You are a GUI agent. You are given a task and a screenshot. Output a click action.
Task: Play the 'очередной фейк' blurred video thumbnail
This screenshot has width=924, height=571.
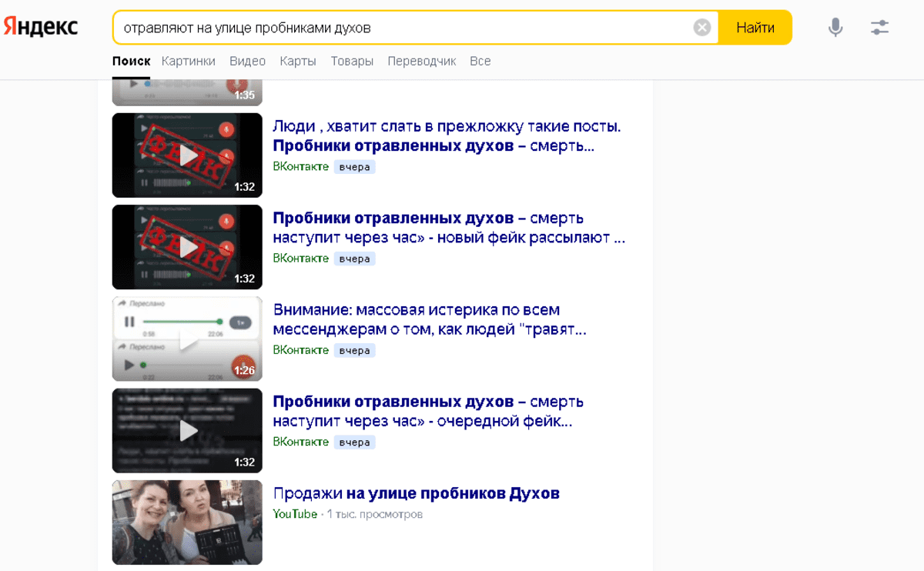coord(187,430)
